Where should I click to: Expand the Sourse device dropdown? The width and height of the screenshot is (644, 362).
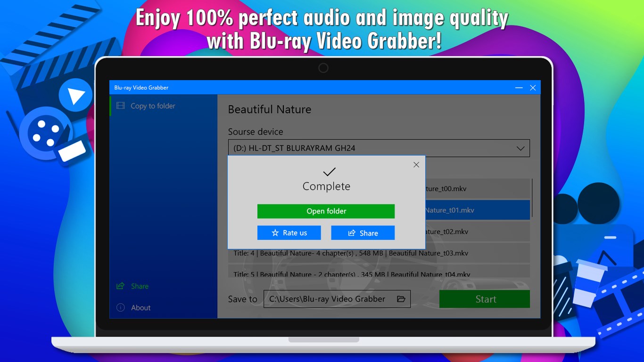(379, 148)
